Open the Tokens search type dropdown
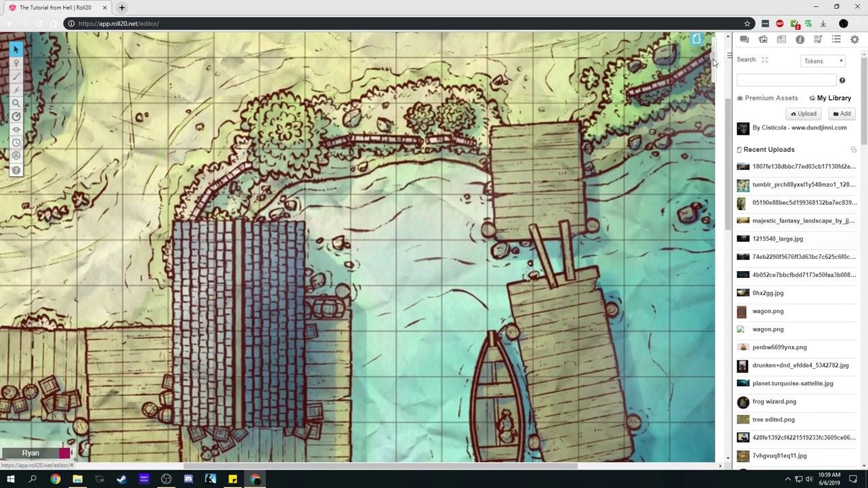This screenshot has height=488, width=868. pos(823,61)
